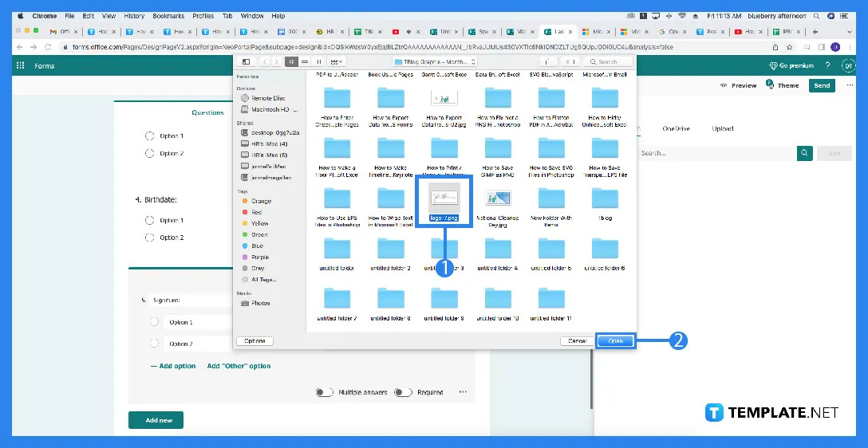The width and height of the screenshot is (868, 448).
Task: Toggle the Multiple answers switch
Action: [x=324, y=392]
